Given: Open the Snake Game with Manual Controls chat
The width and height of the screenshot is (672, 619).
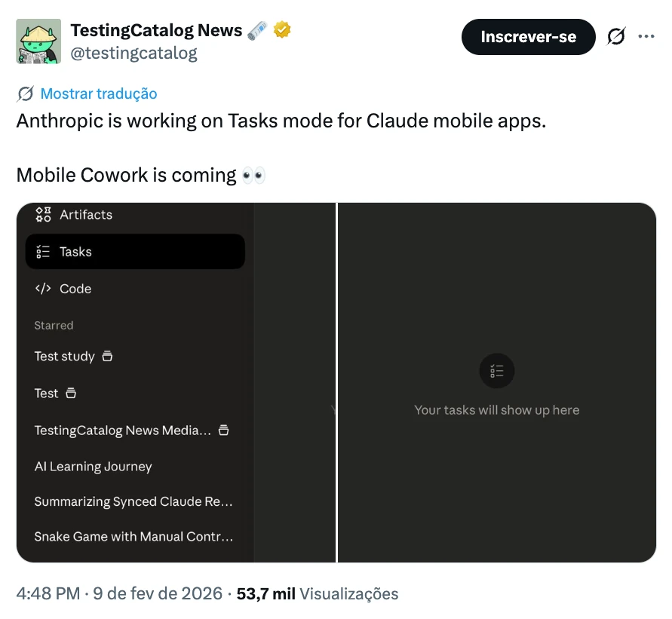Looking at the screenshot, I should 133,537.
